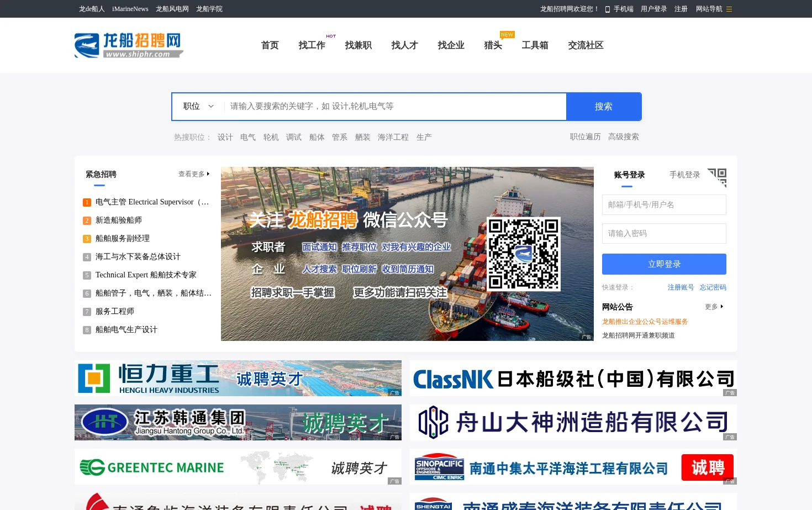
Task: Open the 龙船风电网 top link
Action: (x=172, y=9)
